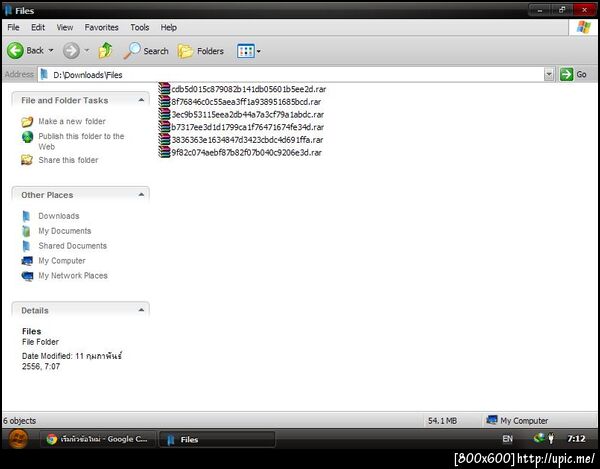Click the grey Forward arrow icon
Viewport: 600px width, 469px height.
pyautogui.click(x=71, y=50)
